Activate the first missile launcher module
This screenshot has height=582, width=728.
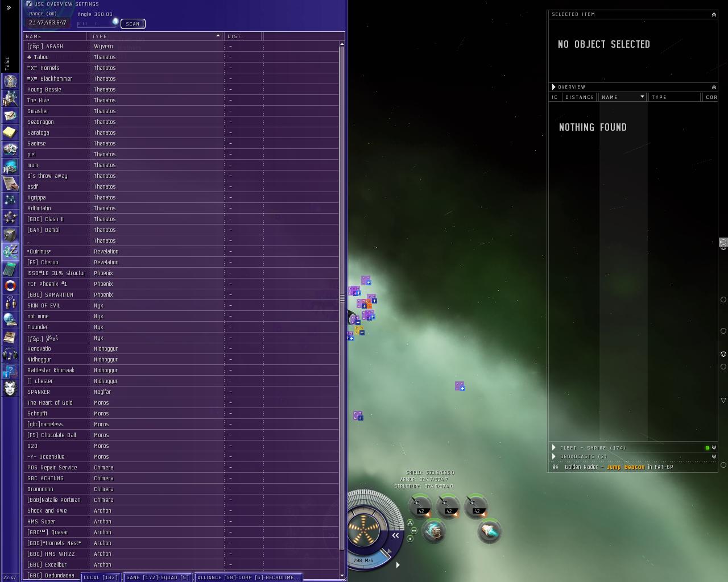(421, 506)
